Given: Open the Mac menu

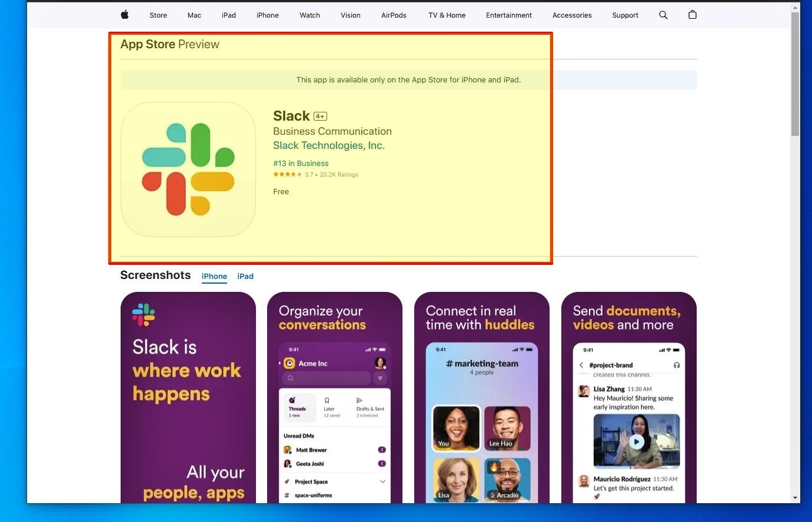Looking at the screenshot, I should (x=194, y=15).
